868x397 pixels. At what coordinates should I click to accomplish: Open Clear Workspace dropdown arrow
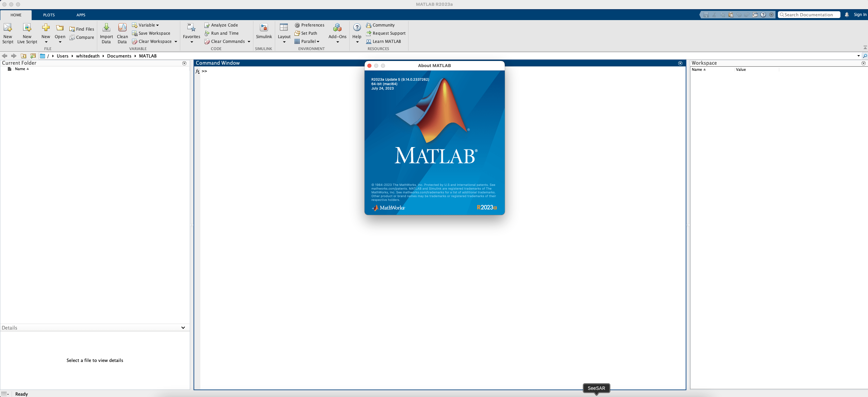[176, 42]
